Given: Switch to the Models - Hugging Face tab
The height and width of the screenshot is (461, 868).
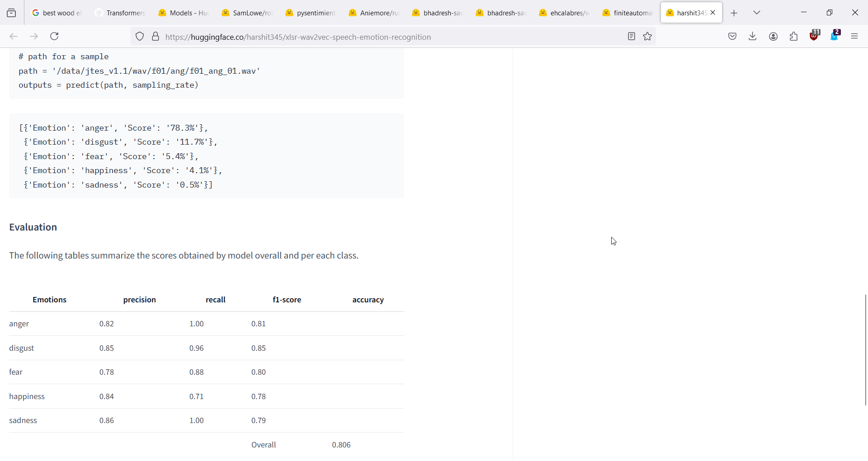Looking at the screenshot, I should click(184, 13).
